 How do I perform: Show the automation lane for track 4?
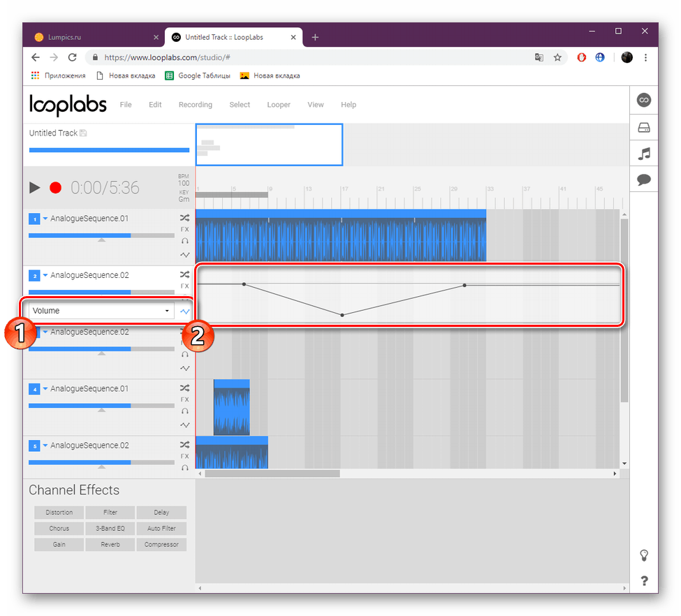pyautogui.click(x=184, y=425)
